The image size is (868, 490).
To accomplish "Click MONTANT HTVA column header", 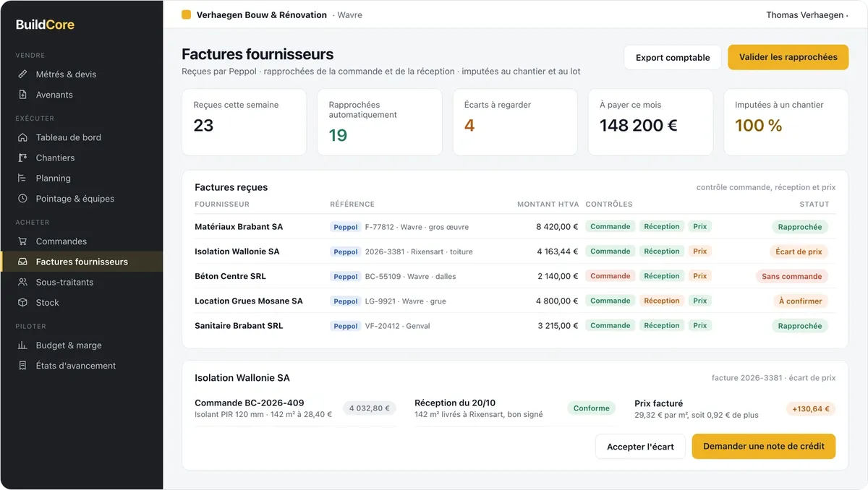I will 548,205.
